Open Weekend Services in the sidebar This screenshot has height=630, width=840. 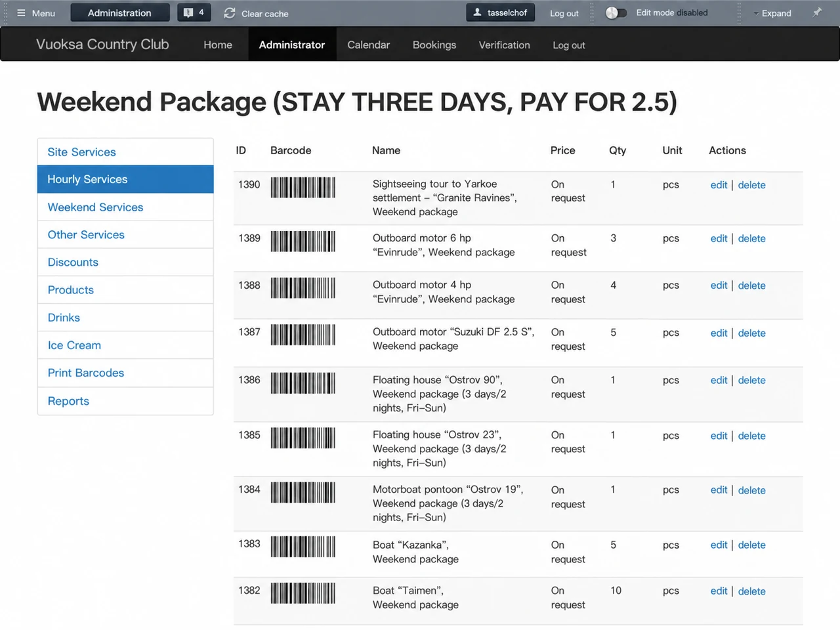tap(125, 207)
